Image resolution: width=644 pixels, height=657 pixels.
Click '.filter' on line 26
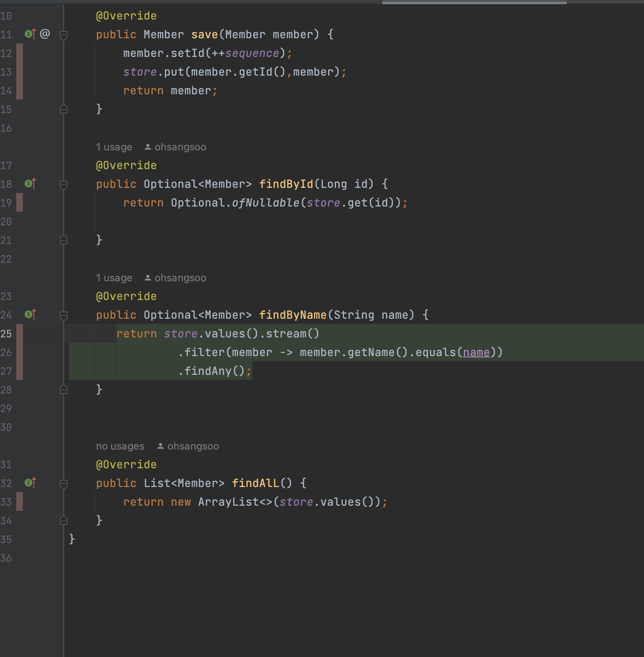click(x=201, y=352)
